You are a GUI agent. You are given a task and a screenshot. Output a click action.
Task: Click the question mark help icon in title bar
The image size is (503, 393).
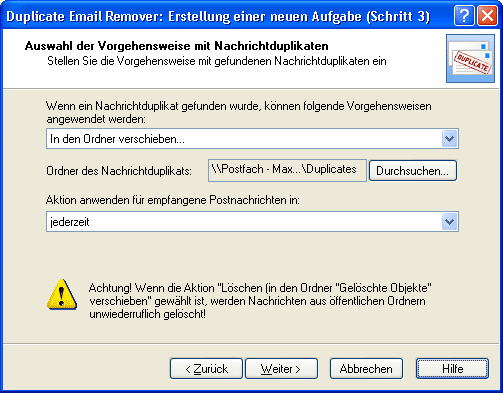(464, 16)
